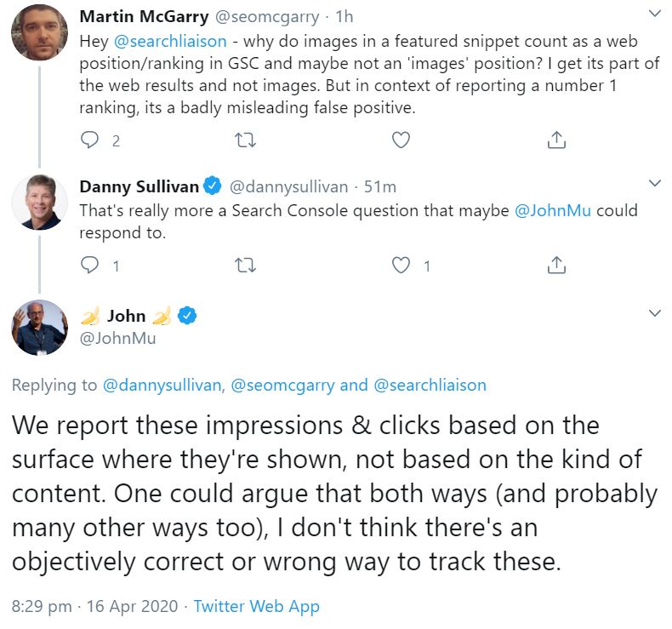The width and height of the screenshot is (672, 629).
Task: Share Danny Sullivan's tweet
Action: coord(556,266)
